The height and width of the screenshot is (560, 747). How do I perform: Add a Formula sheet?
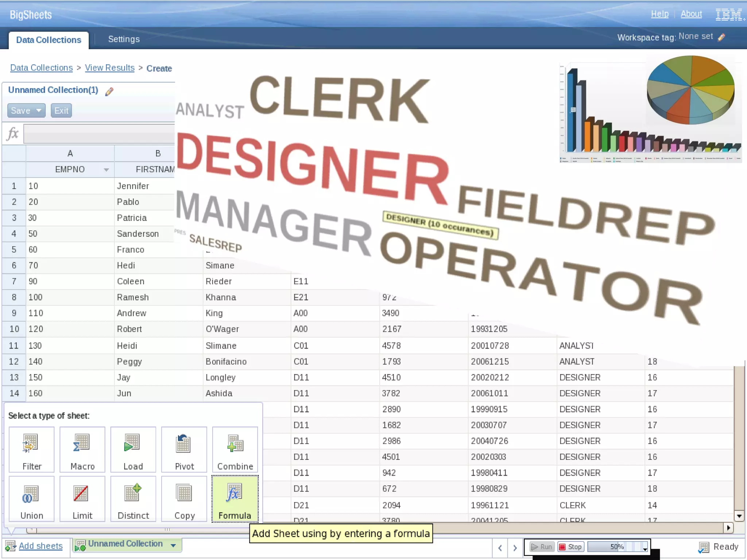[x=235, y=499]
